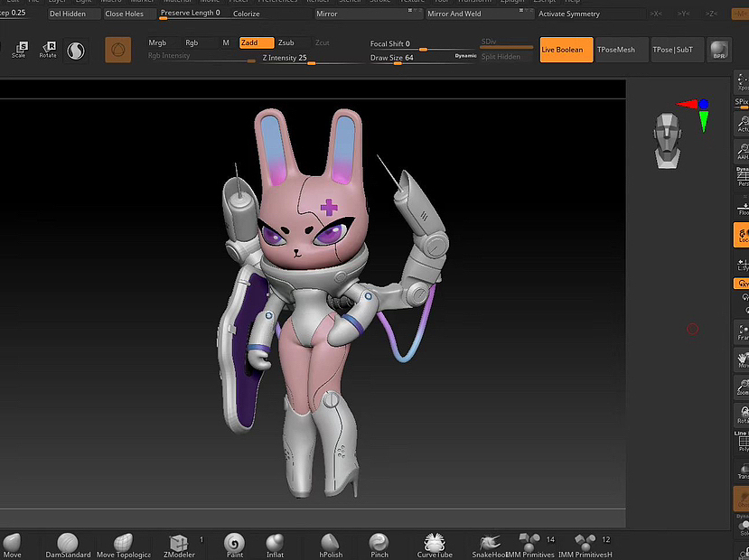Click Mirror And Weld button

(480, 14)
